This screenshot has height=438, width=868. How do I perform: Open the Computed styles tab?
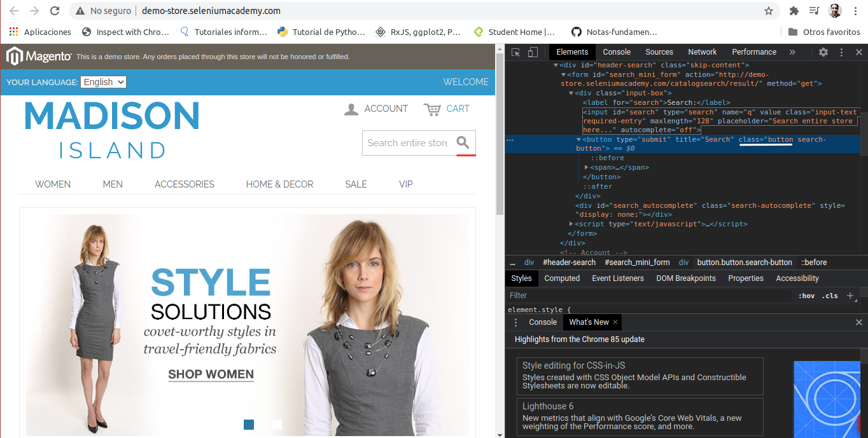coord(562,278)
